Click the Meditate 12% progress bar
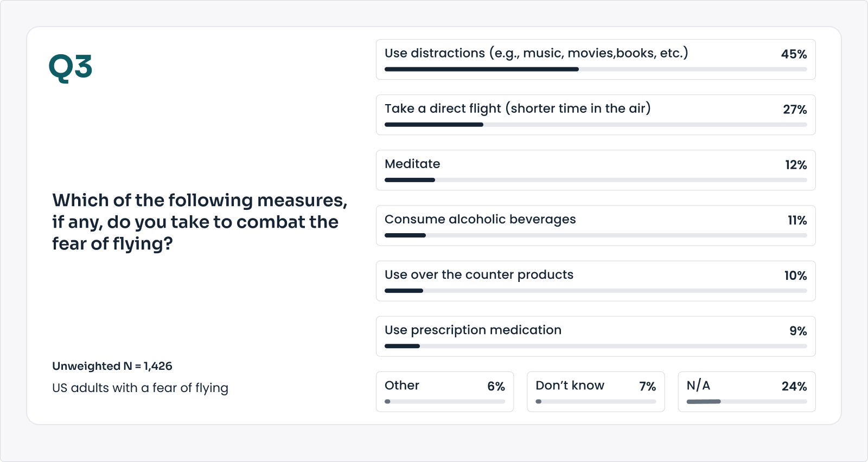The image size is (868, 462). tap(595, 180)
